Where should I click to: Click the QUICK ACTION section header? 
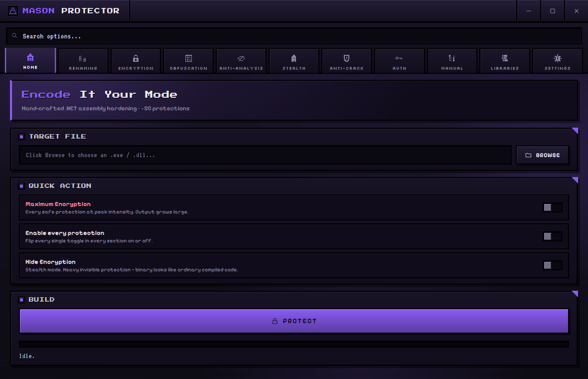point(60,186)
